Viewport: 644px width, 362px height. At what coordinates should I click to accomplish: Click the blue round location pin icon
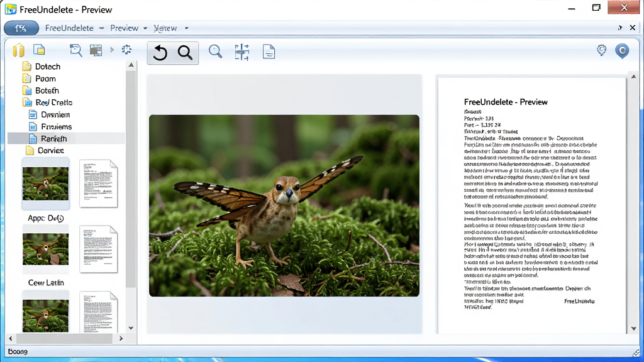pyautogui.click(x=622, y=51)
